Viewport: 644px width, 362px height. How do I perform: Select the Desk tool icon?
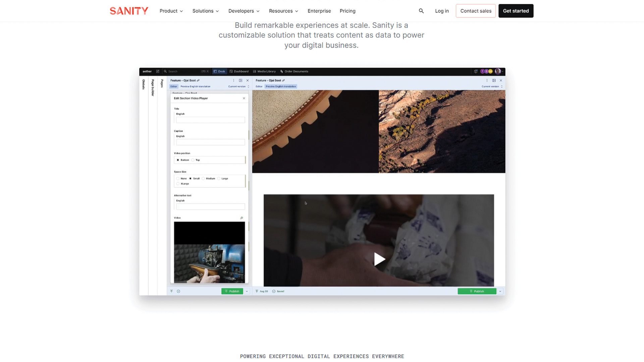pyautogui.click(x=219, y=71)
